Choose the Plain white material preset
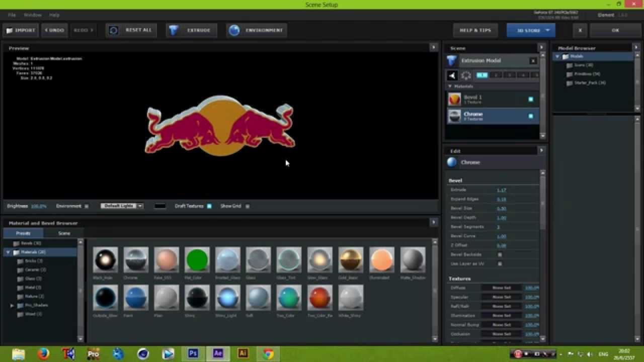This screenshot has height=362, width=644. tap(167, 298)
